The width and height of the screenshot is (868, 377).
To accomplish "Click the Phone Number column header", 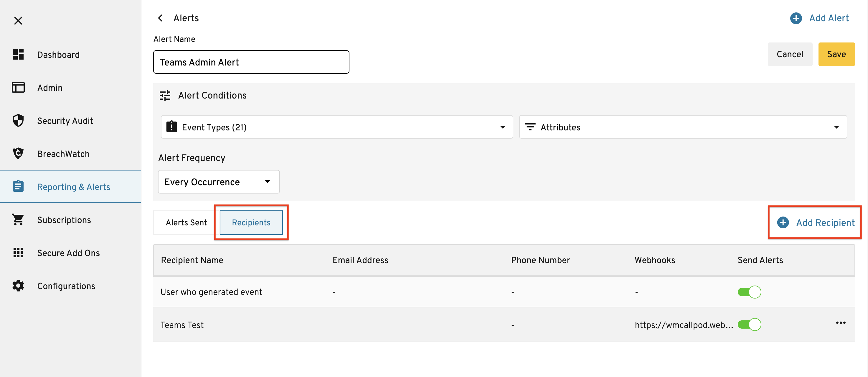I will click(x=540, y=260).
